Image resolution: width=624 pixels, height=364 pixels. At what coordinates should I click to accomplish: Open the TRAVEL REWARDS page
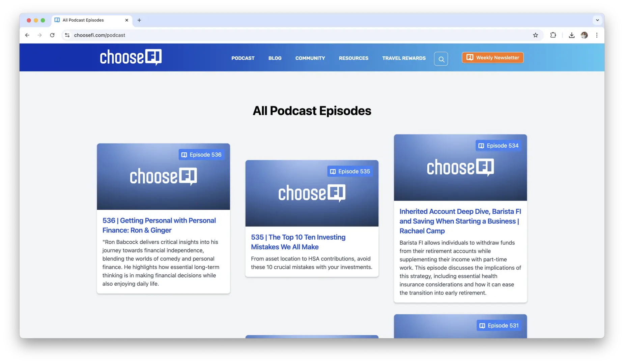coord(404,58)
